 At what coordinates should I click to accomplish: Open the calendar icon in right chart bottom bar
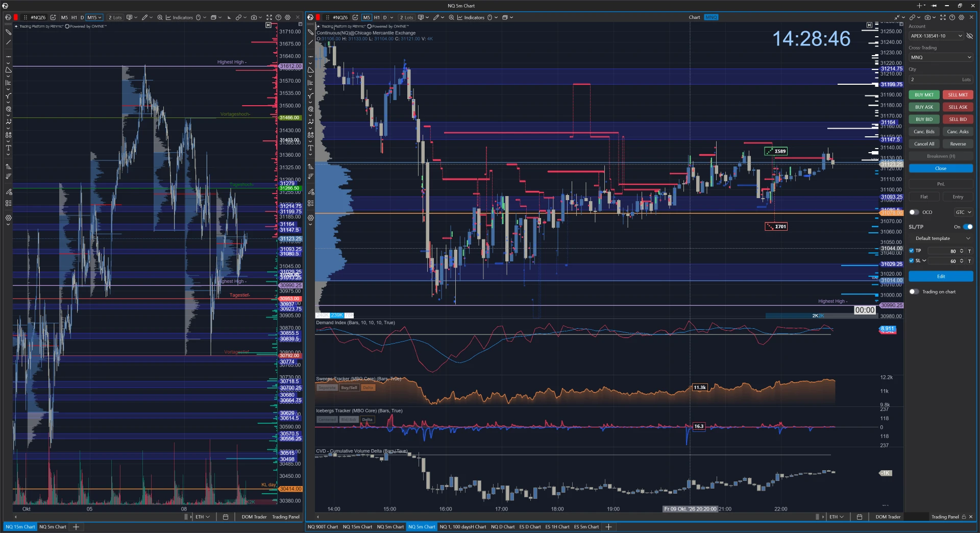coord(859,517)
